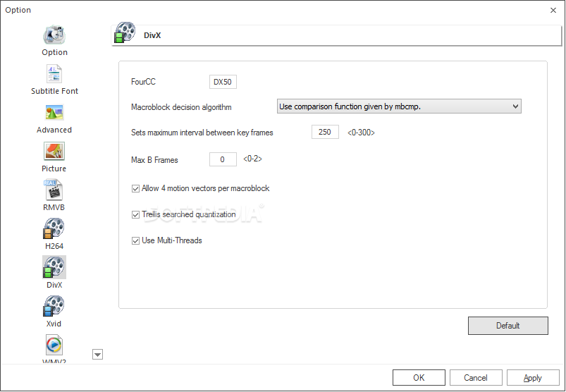Click the "FourCC" label

pos(143,82)
